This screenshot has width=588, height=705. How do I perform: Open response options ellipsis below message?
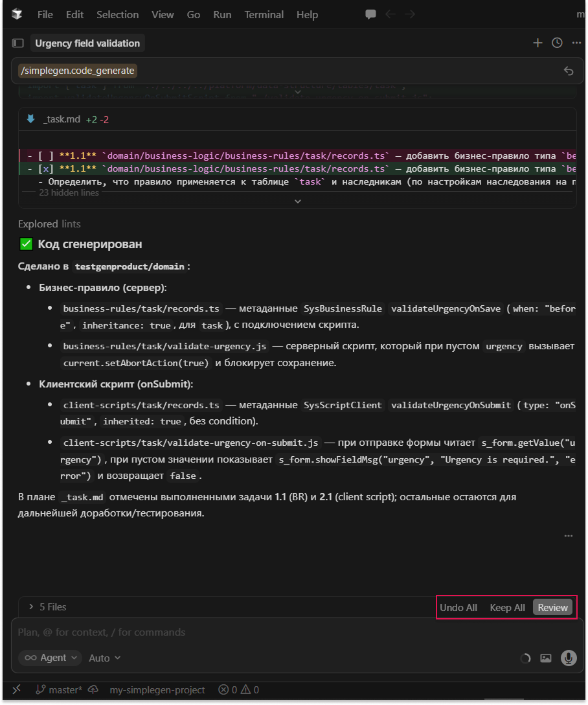point(569,536)
